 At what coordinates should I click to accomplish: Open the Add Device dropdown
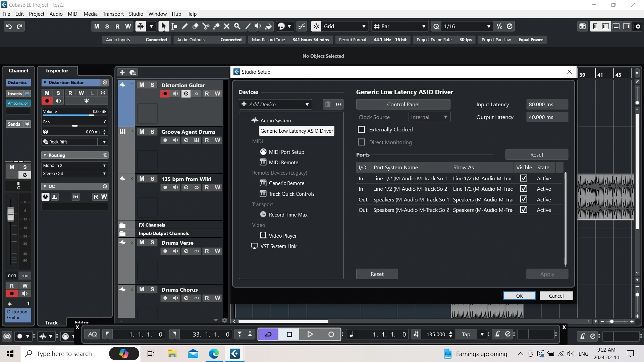pos(275,104)
